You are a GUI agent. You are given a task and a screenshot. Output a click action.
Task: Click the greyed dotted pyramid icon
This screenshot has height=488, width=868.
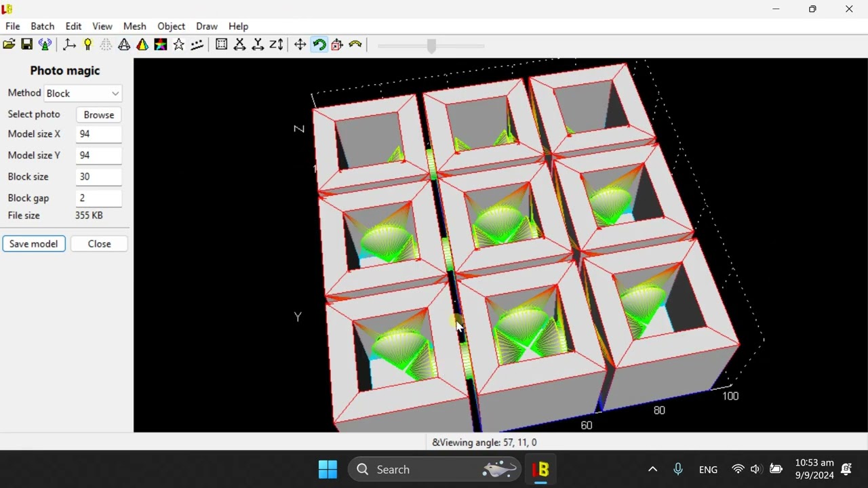click(x=106, y=45)
